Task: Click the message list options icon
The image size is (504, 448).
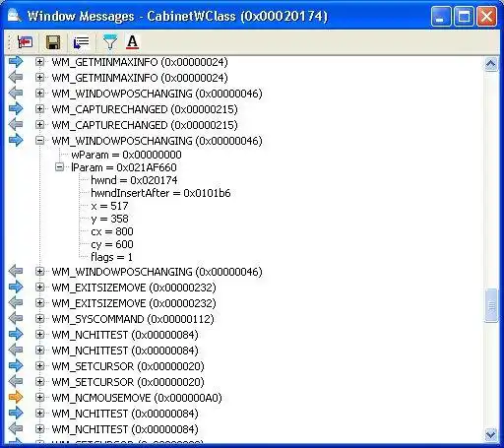Action: tap(81, 42)
